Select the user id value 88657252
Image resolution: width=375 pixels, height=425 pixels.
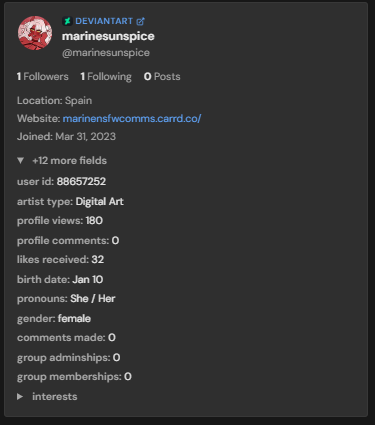coord(81,181)
